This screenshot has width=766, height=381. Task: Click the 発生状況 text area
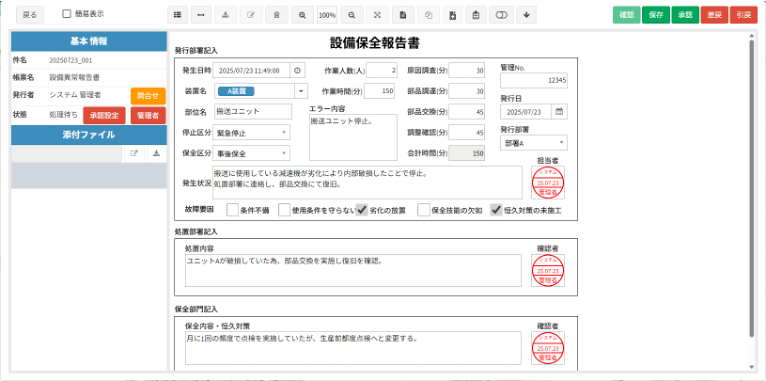[367, 183]
